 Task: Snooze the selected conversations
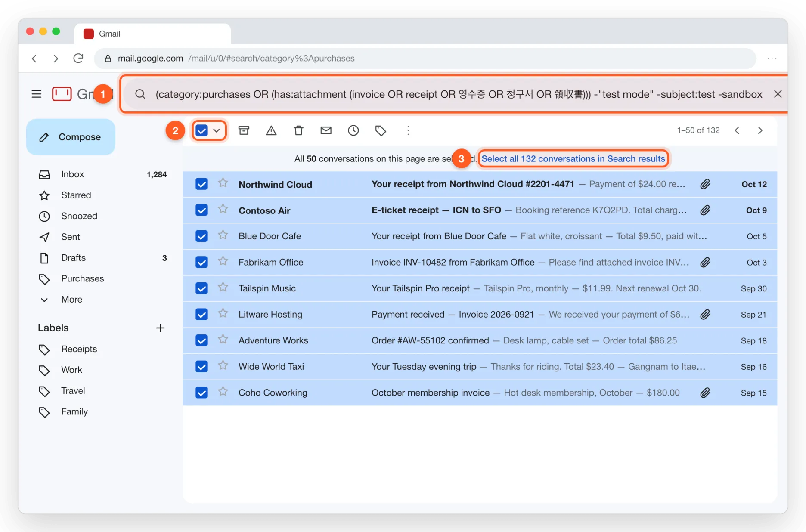point(353,130)
